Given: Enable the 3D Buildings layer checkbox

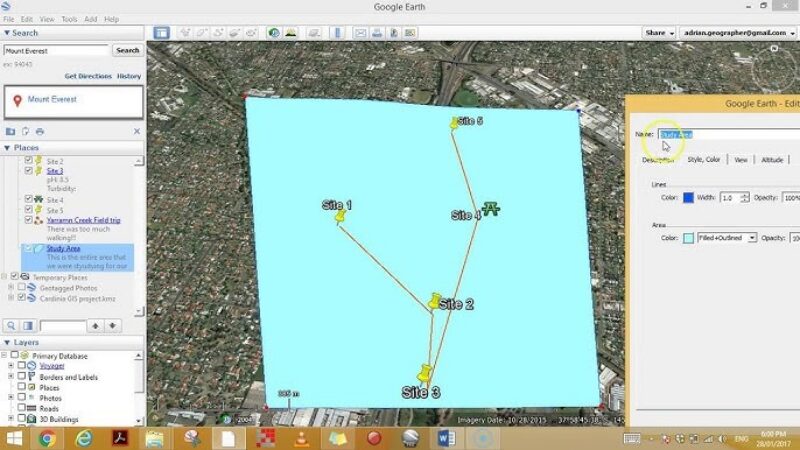Looking at the screenshot, I should 21,419.
